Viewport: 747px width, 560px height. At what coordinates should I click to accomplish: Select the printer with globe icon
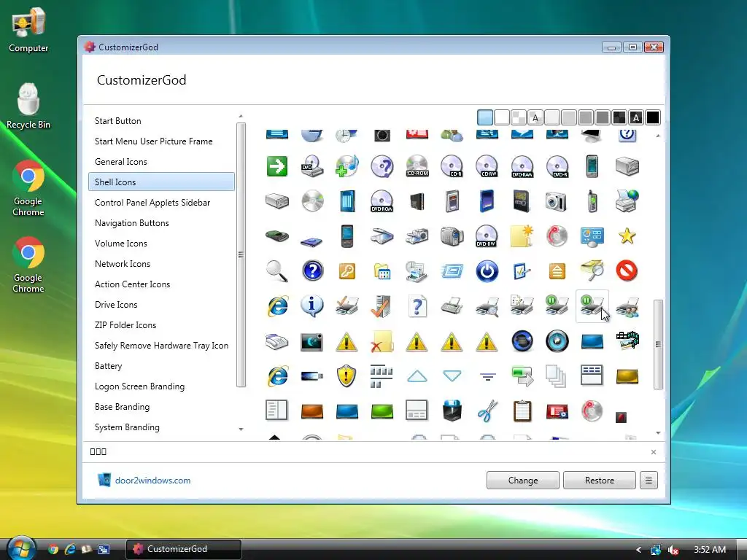click(627, 201)
